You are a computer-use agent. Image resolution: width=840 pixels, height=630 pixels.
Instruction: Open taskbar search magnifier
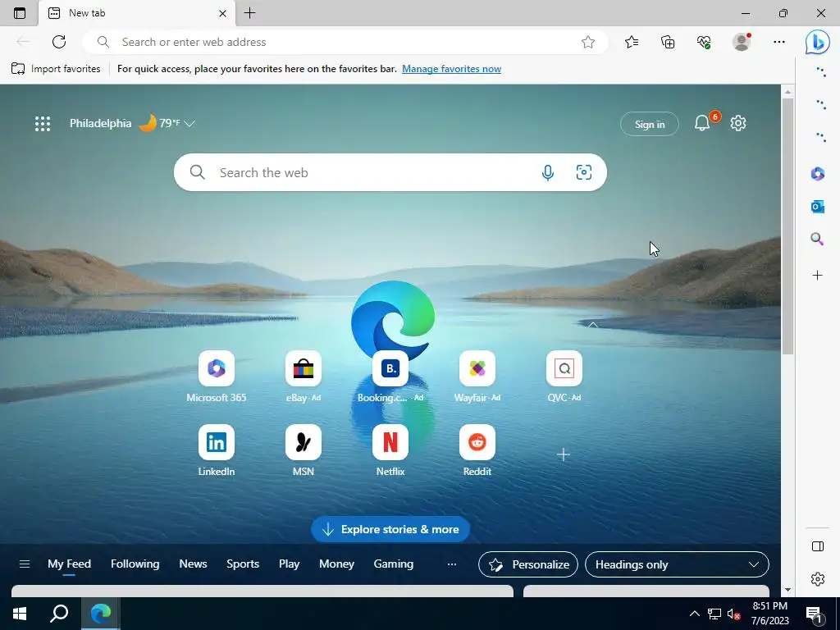pos(59,614)
